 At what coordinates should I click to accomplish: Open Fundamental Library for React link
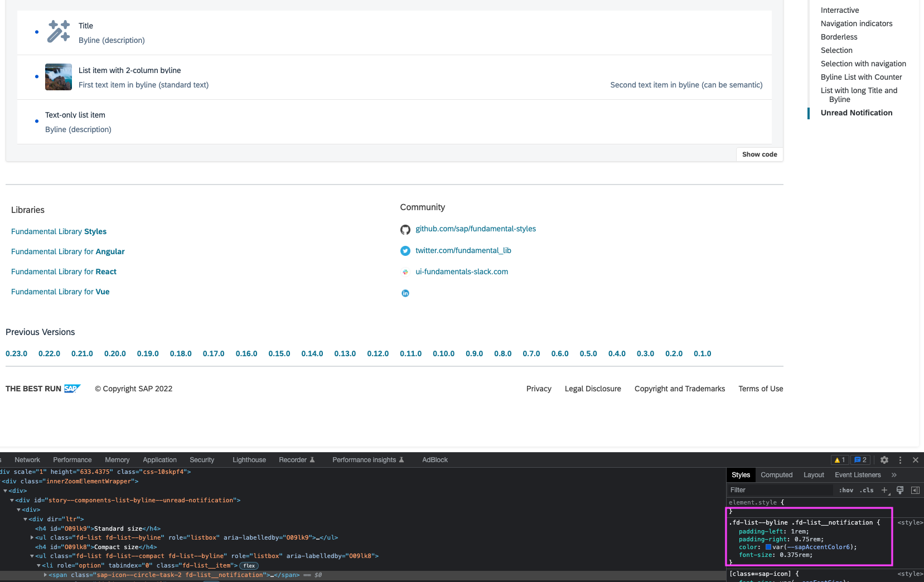[64, 271]
